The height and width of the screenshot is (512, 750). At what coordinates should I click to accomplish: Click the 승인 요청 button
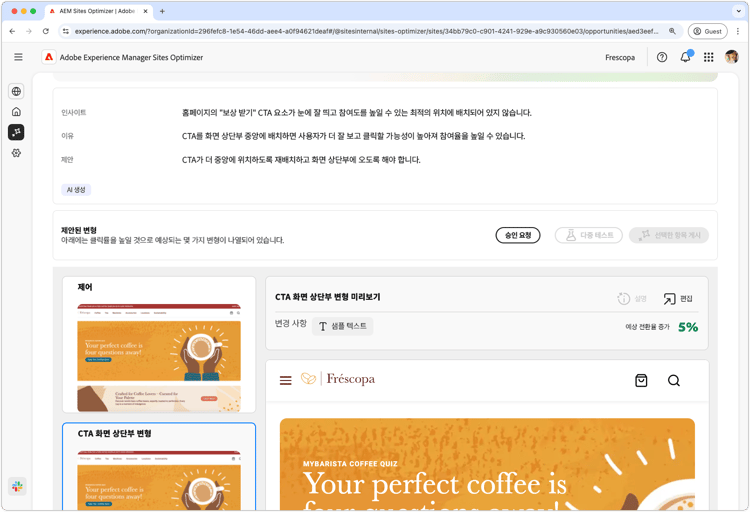click(x=518, y=235)
